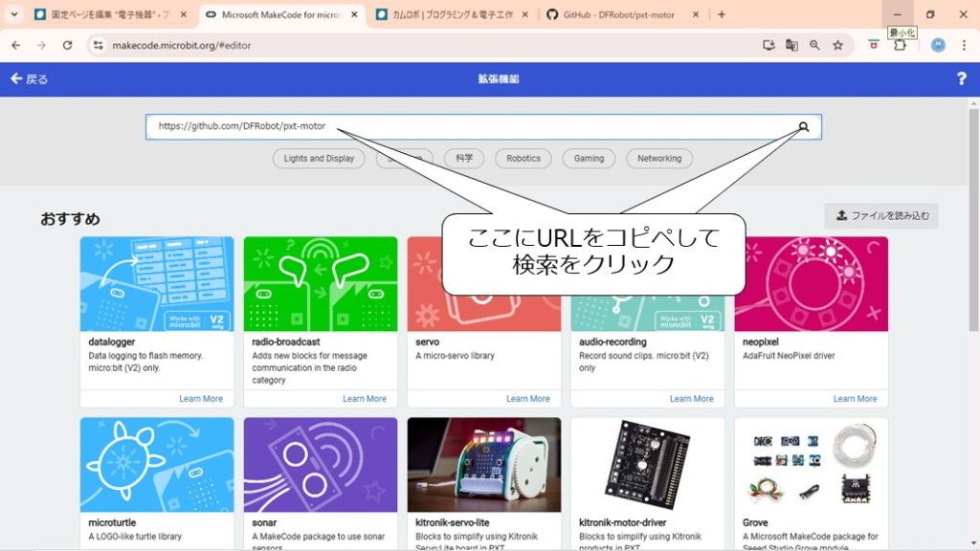Click ファイルを読み込む import file button

(x=881, y=215)
